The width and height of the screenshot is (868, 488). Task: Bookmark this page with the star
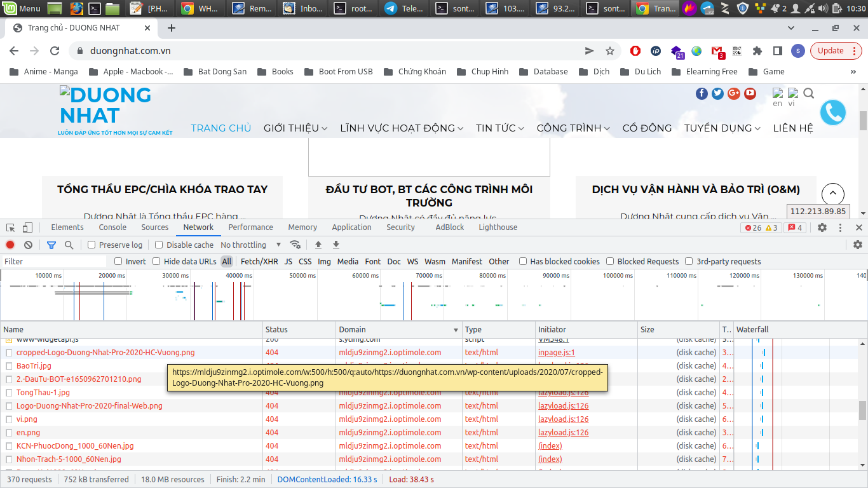(610, 51)
